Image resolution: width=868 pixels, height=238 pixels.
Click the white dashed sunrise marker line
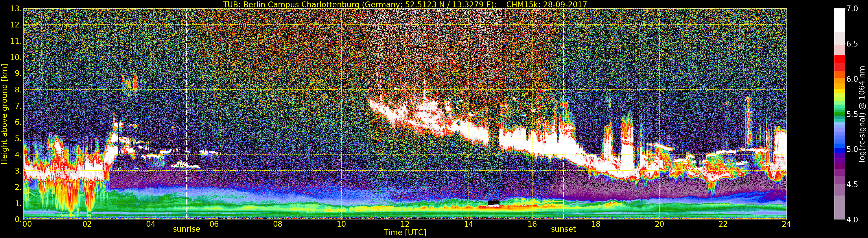186,114
